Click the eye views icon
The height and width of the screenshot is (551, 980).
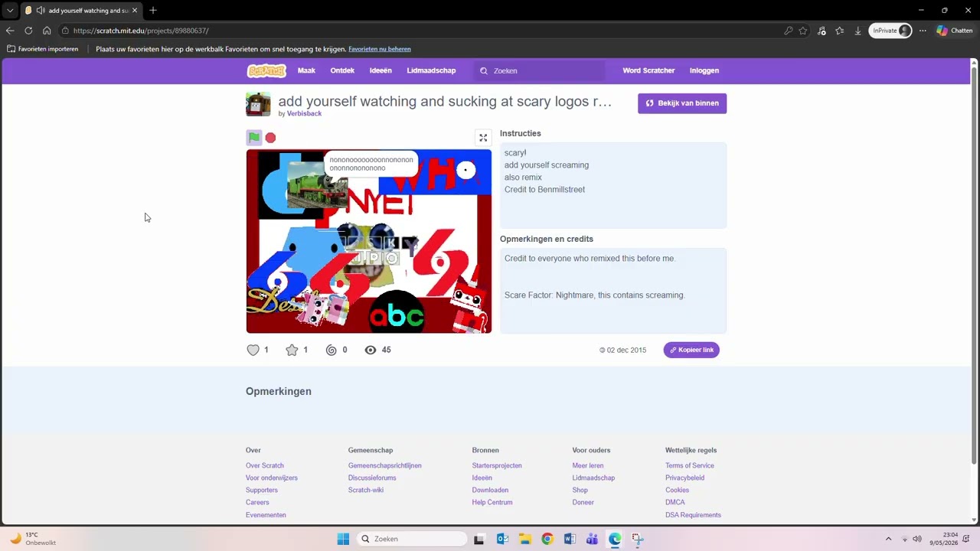(x=371, y=350)
